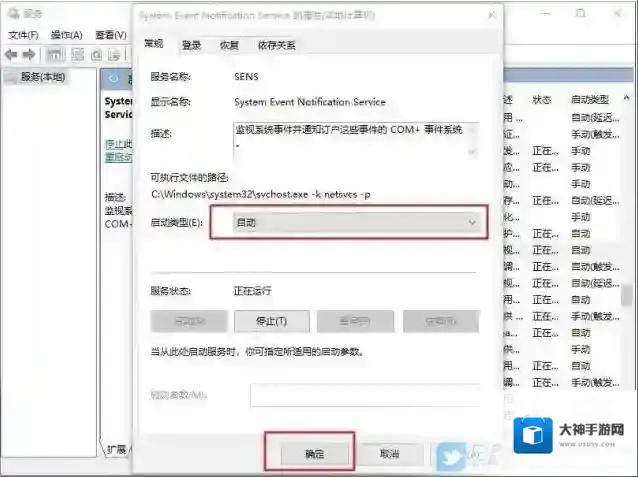The width and height of the screenshot is (638, 477).
Task: Click the 正在运行 service status text
Action: pos(252,291)
